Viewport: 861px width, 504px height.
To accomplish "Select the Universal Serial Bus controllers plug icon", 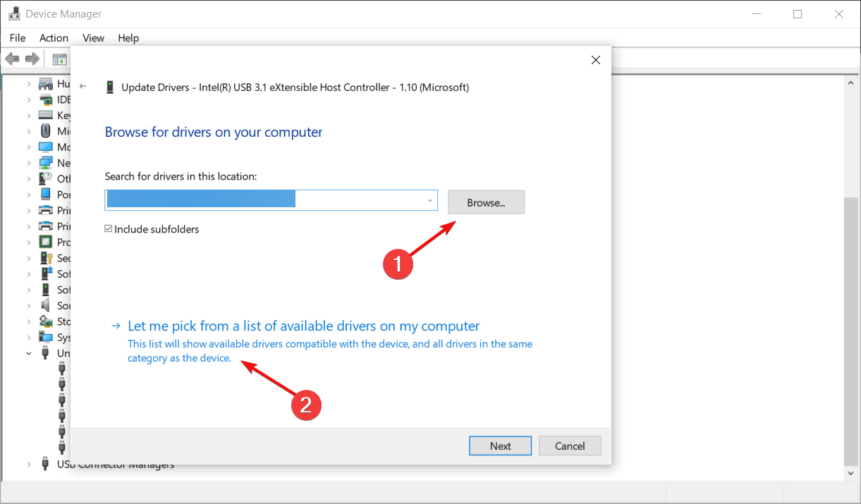I will click(46, 353).
